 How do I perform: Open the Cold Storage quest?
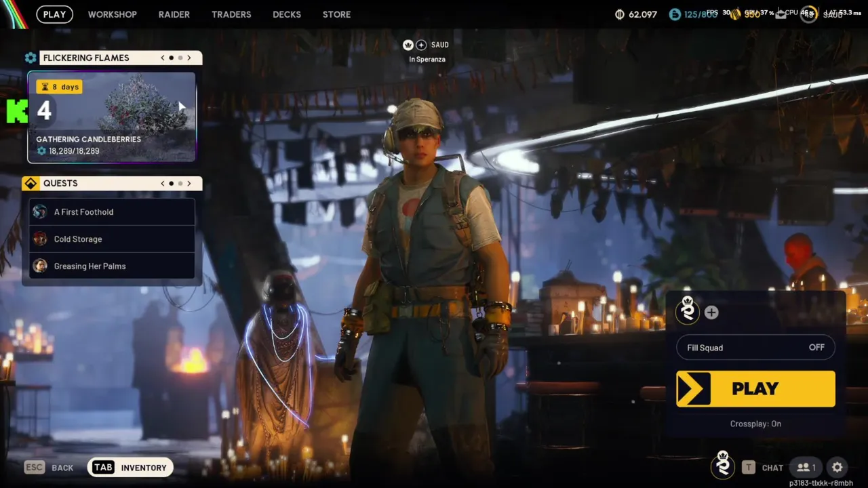112,239
